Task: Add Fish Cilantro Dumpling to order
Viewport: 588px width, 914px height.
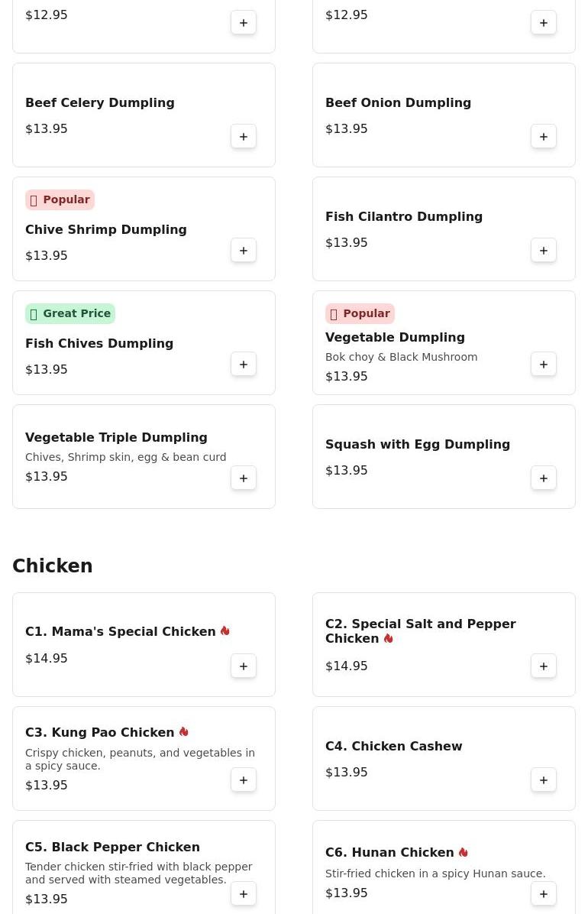Action: (x=544, y=251)
